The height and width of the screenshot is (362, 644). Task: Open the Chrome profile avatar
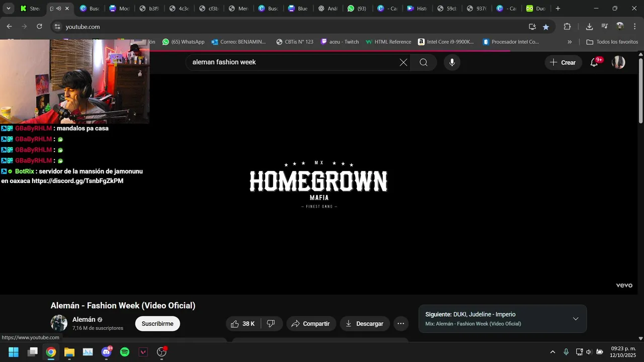coord(620,27)
